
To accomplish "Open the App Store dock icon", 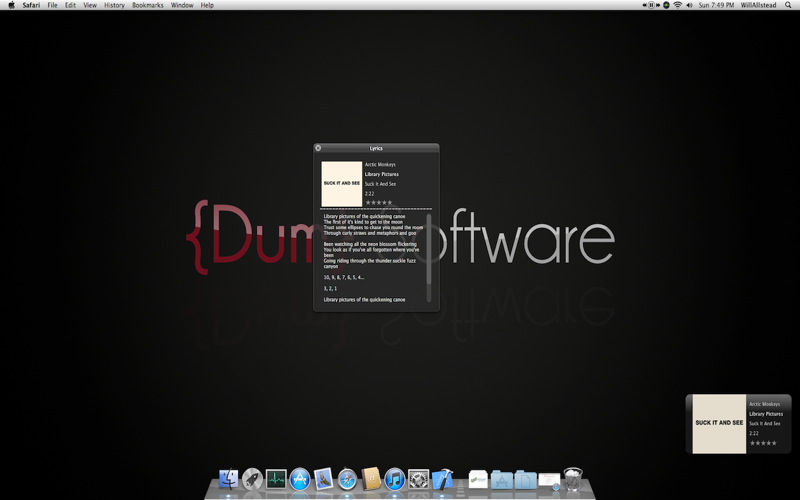I will click(300, 479).
